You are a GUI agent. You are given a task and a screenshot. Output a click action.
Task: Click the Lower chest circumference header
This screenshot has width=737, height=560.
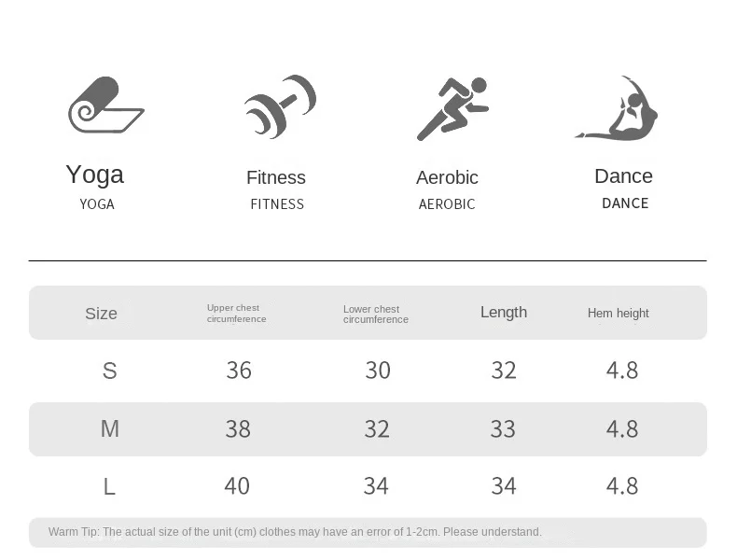[x=375, y=315]
